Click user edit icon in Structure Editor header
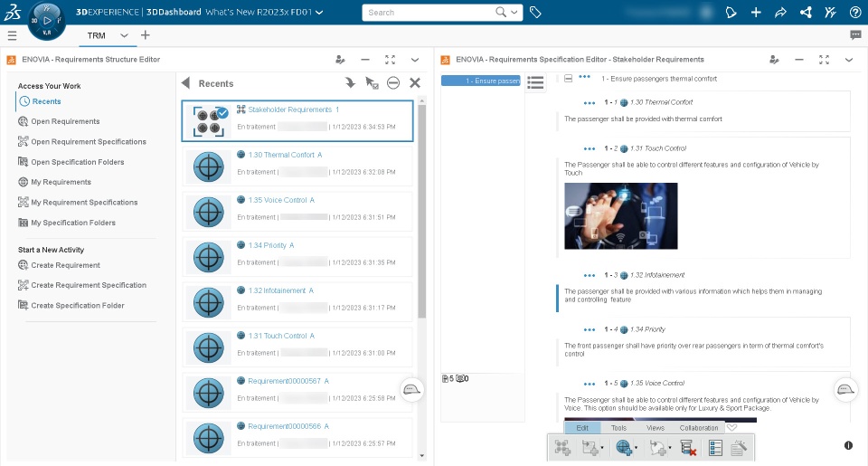Image resolution: width=868 pixels, height=466 pixels. [x=341, y=60]
